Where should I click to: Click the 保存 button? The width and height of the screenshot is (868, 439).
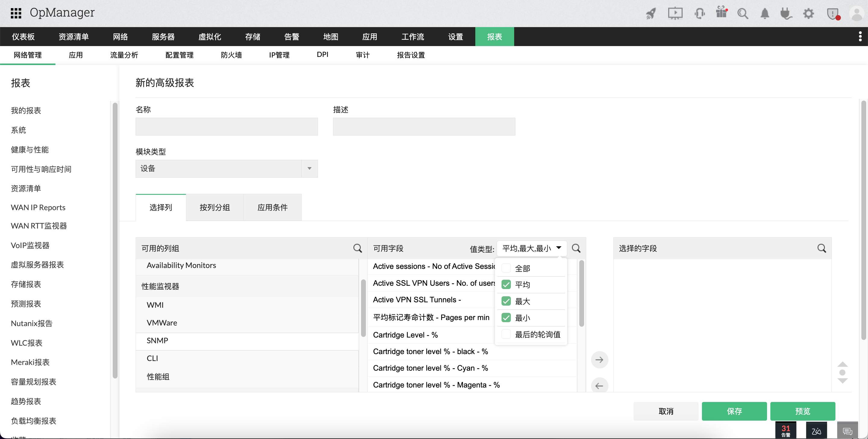(734, 411)
